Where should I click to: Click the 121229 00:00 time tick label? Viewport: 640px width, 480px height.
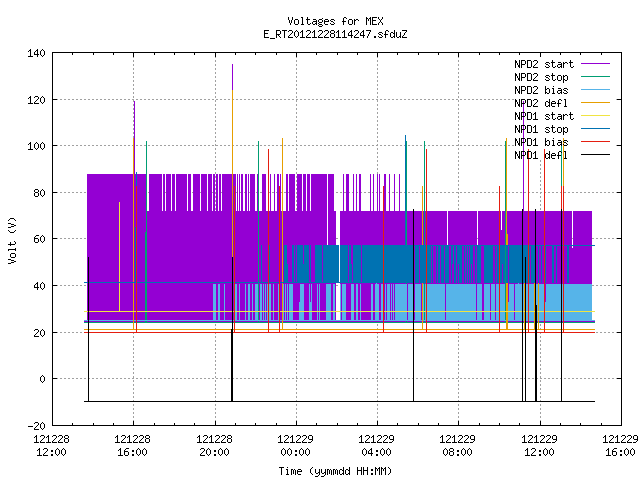pyautogui.click(x=296, y=446)
